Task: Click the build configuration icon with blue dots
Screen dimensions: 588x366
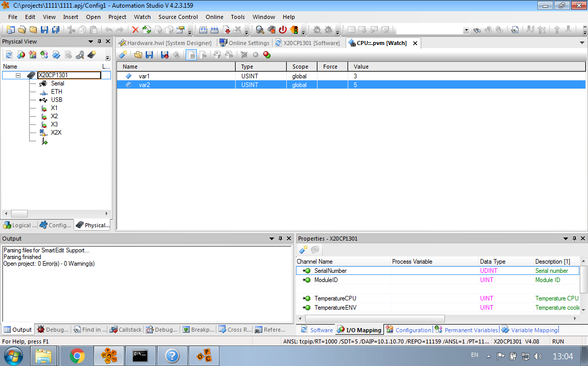Action: click(203, 30)
